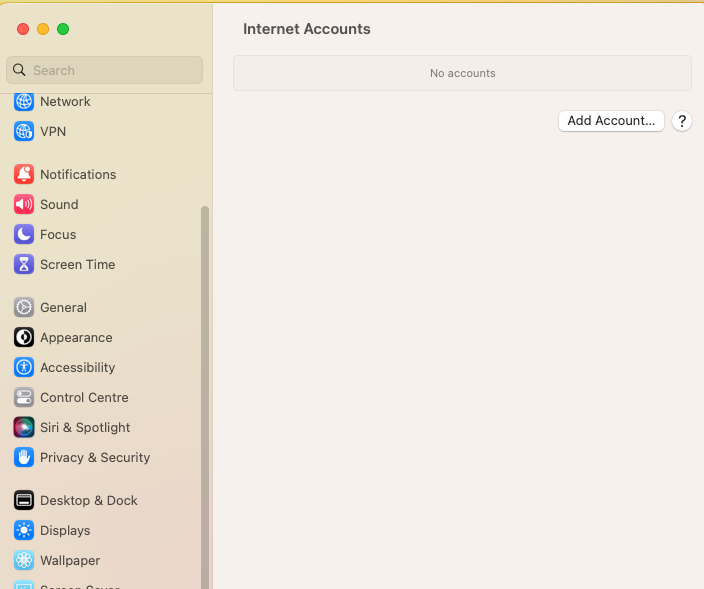Select the Sound speaker icon
This screenshot has height=589, width=704.
[24, 204]
